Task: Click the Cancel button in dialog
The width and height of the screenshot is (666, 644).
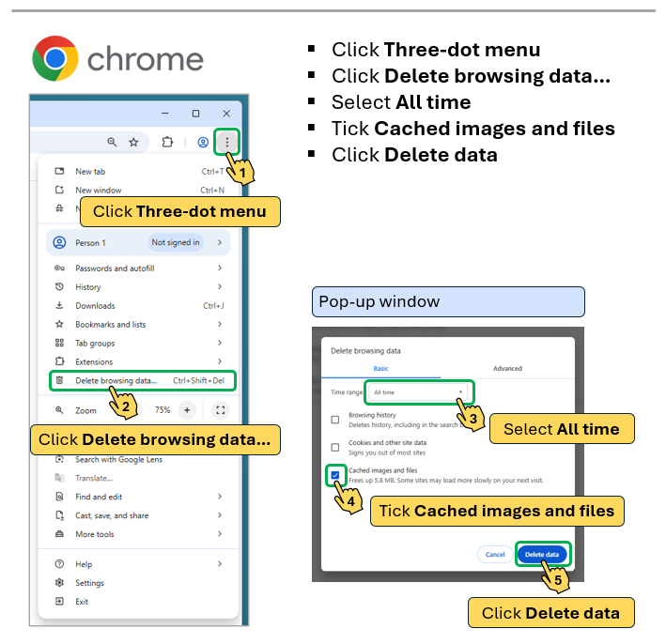Action: (495, 555)
